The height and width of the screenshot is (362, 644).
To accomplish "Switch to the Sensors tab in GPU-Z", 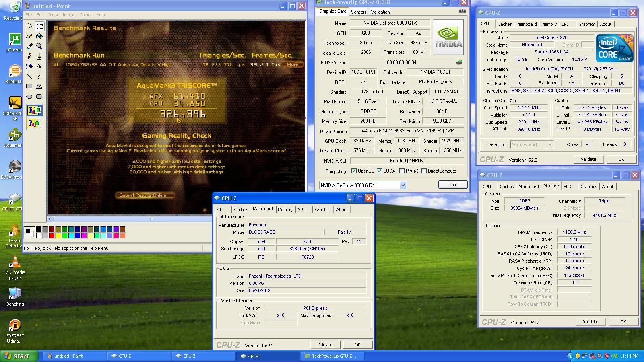I will click(359, 12).
